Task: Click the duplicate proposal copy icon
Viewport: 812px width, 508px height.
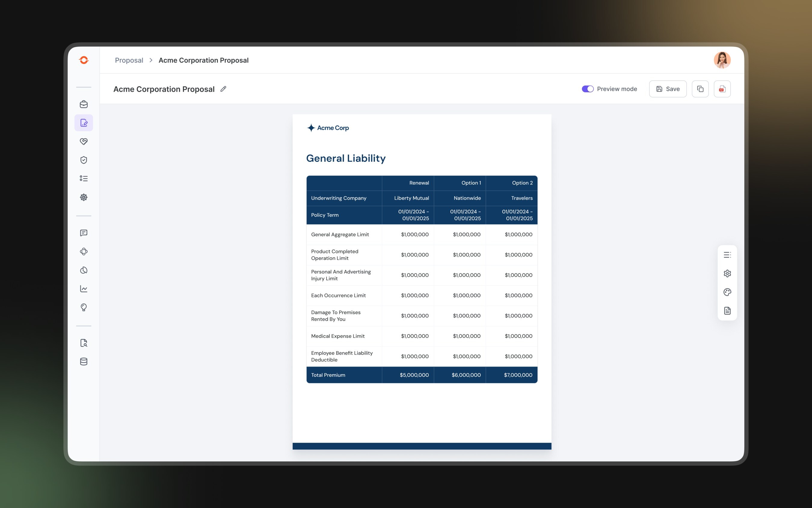Action: pos(700,89)
